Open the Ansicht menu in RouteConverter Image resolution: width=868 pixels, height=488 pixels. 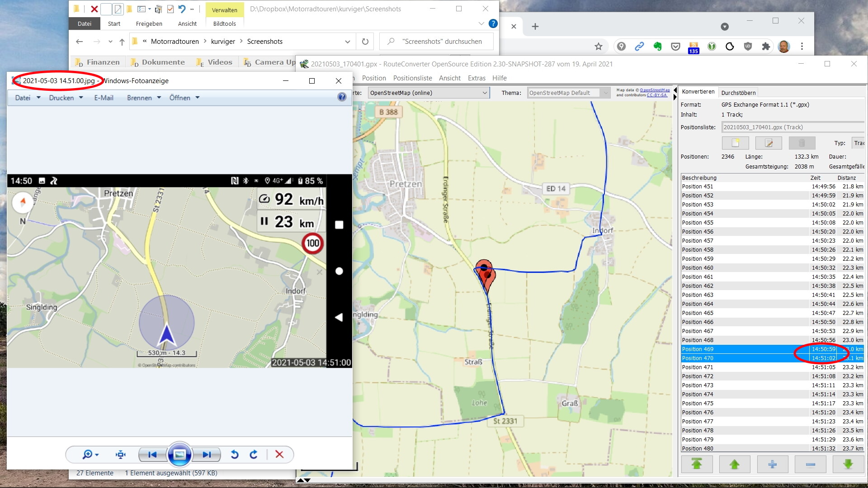pos(449,78)
